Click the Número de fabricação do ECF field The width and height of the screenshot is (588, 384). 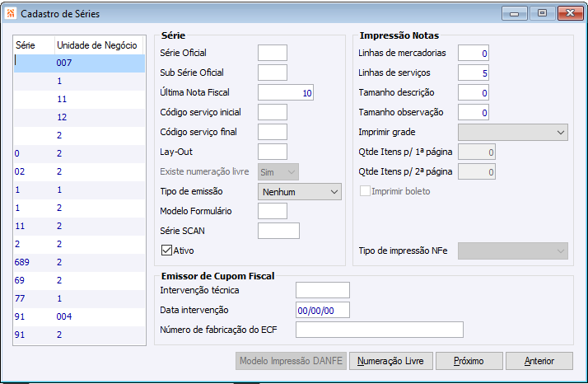[379, 330]
